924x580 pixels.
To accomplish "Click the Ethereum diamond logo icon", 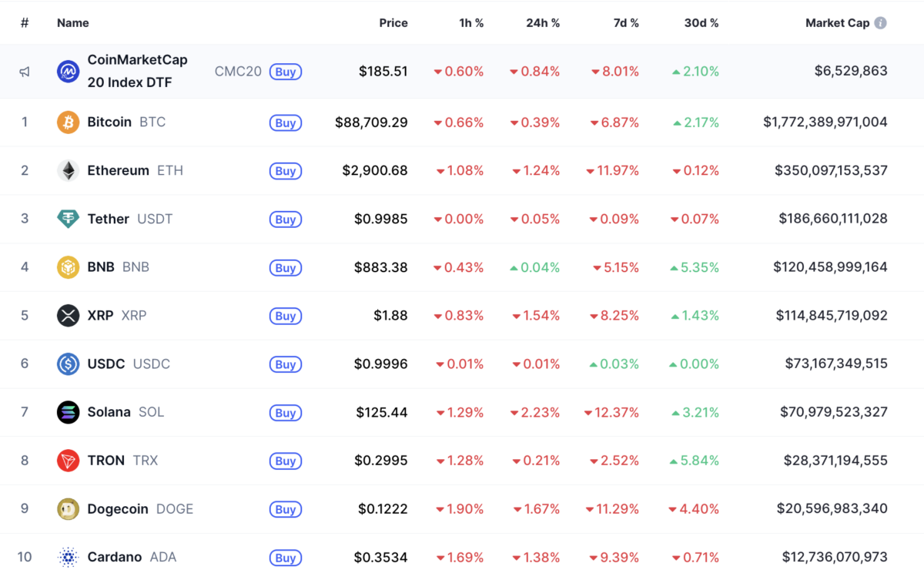I will (68, 171).
